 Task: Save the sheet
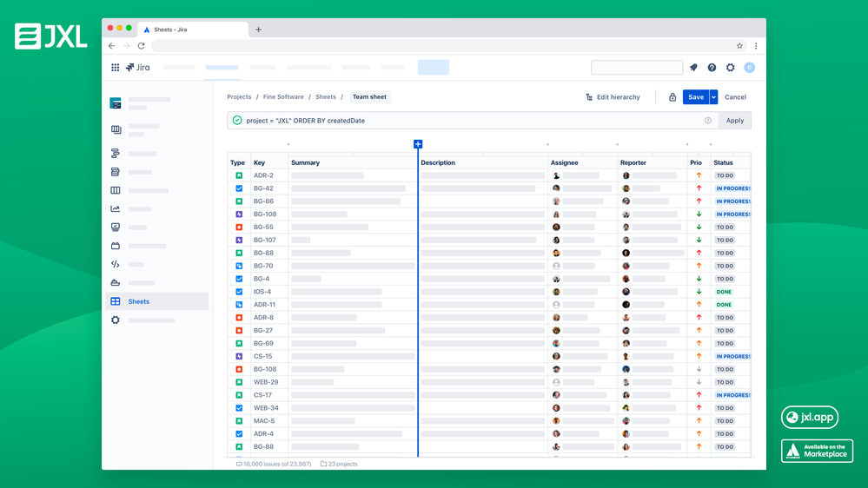[x=696, y=97]
